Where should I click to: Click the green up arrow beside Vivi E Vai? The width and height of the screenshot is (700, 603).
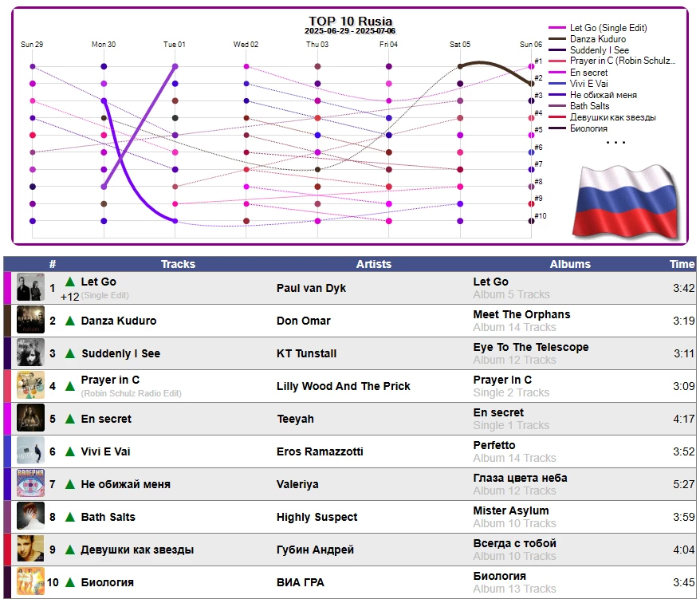(x=70, y=451)
